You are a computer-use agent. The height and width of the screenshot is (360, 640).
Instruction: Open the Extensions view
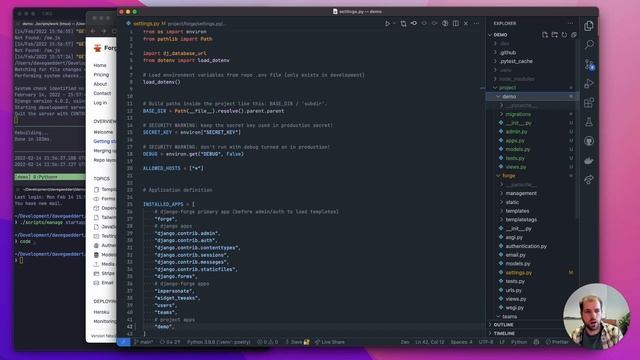(589, 103)
